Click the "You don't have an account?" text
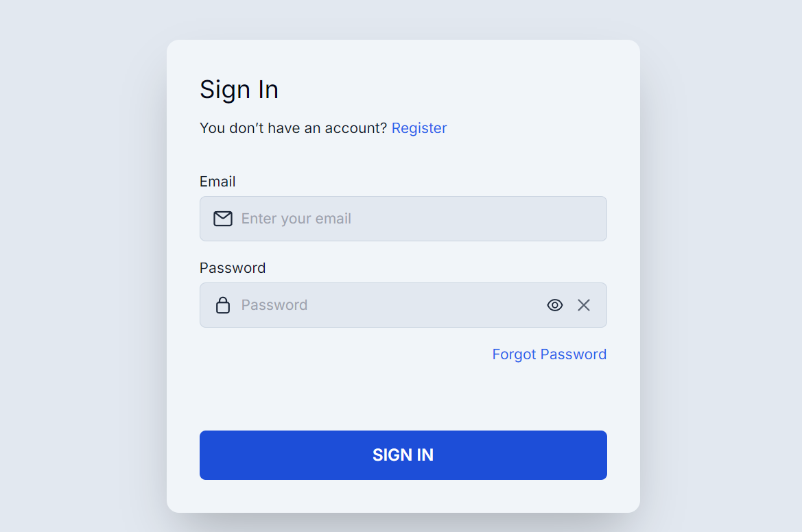 [x=293, y=128]
